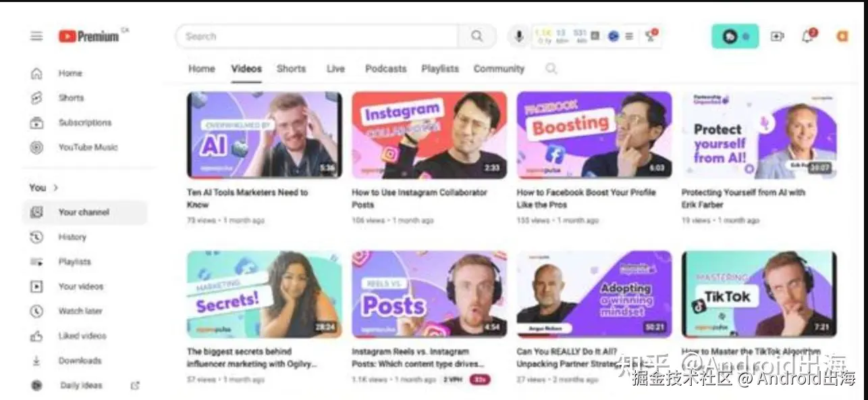The image size is (868, 400).
Task: Click into the Search input field
Action: (317, 36)
